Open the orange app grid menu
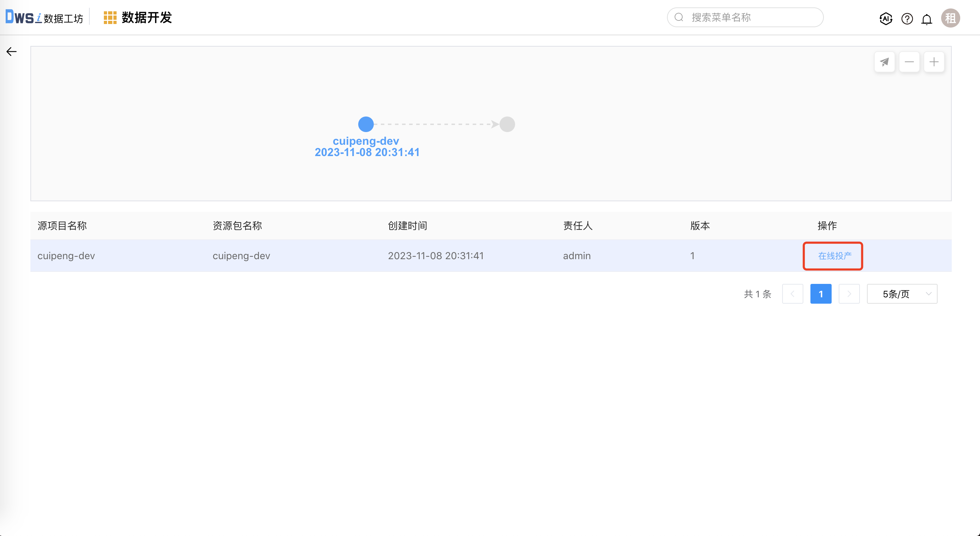The width and height of the screenshot is (980, 536). point(110,18)
